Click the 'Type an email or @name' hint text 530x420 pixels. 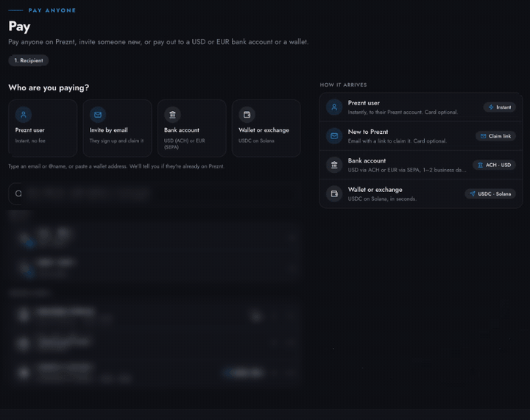coord(116,166)
